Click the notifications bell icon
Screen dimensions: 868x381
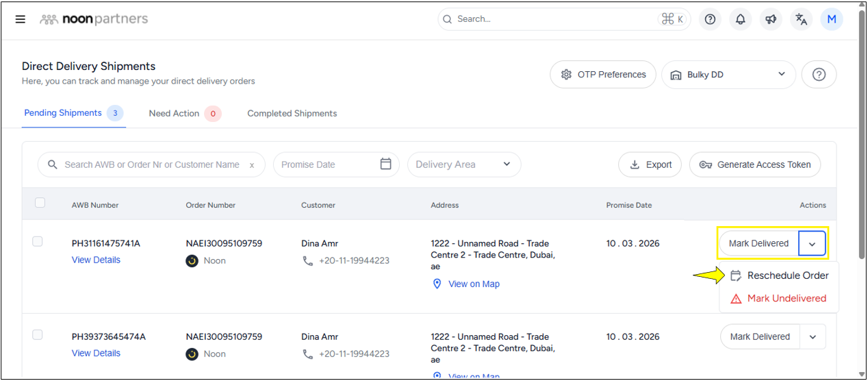tap(740, 19)
